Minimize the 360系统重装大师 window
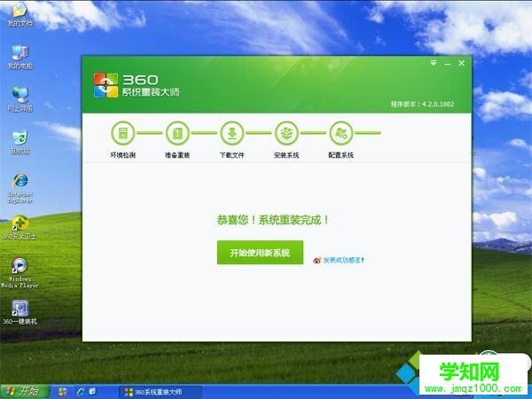 [x=448, y=64]
